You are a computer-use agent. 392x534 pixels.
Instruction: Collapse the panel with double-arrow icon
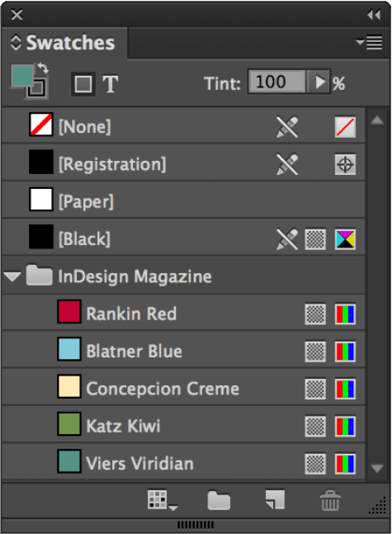(x=374, y=15)
